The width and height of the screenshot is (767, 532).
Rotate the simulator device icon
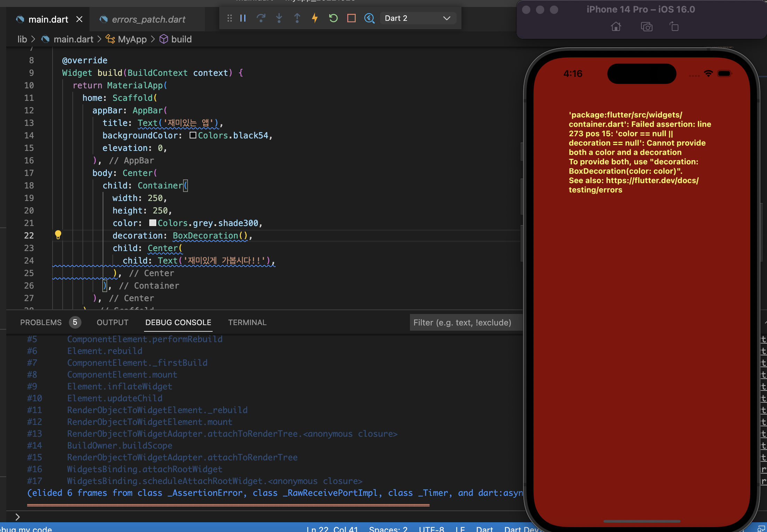674,27
